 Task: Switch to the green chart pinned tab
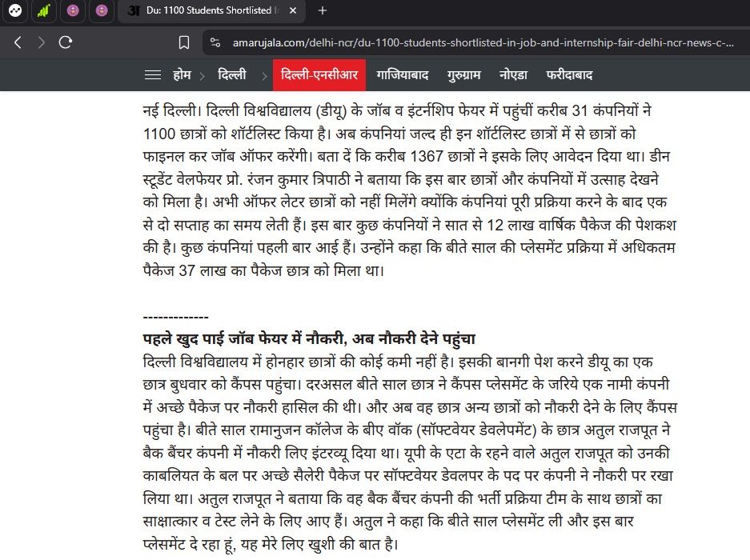(44, 11)
